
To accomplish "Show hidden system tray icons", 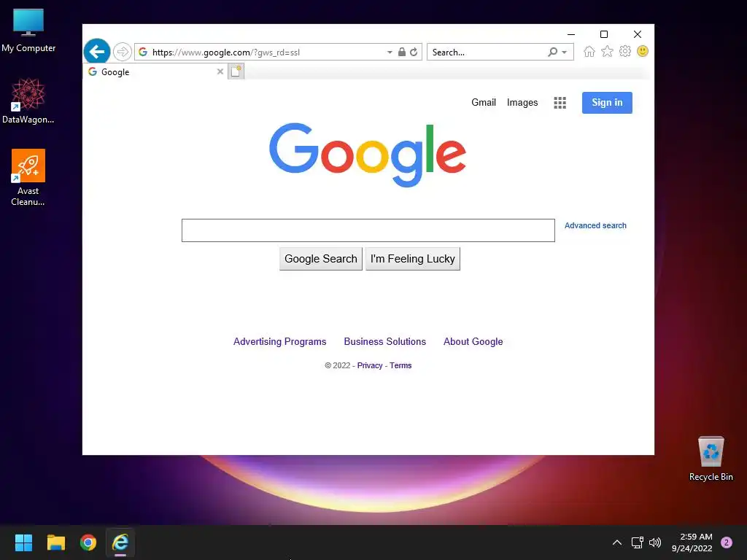I will click(617, 542).
